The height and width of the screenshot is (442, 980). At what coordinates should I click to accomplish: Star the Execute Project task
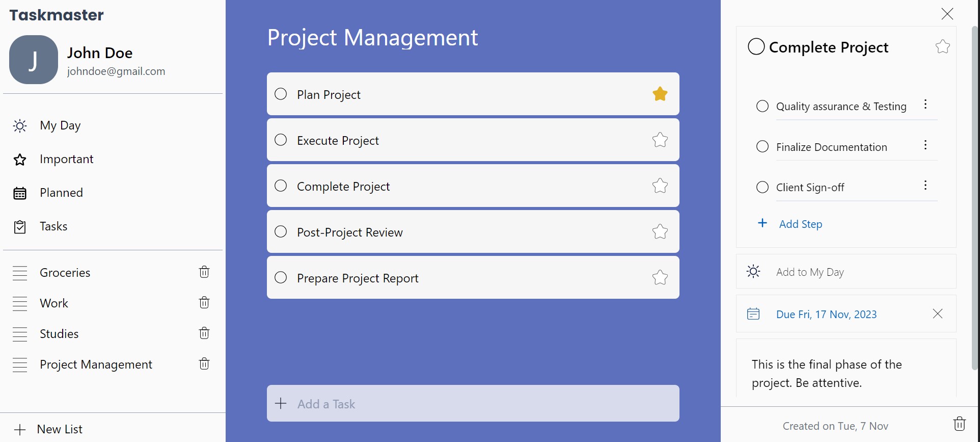(660, 140)
